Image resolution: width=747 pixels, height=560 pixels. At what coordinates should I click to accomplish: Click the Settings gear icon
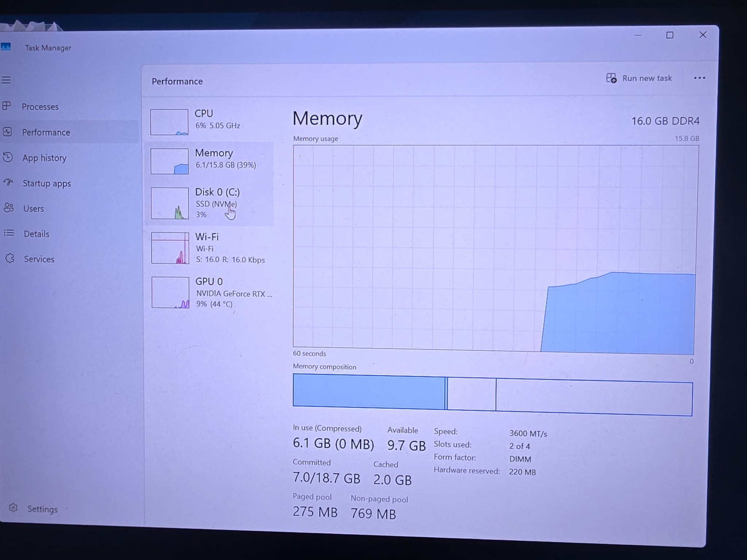pyautogui.click(x=13, y=508)
